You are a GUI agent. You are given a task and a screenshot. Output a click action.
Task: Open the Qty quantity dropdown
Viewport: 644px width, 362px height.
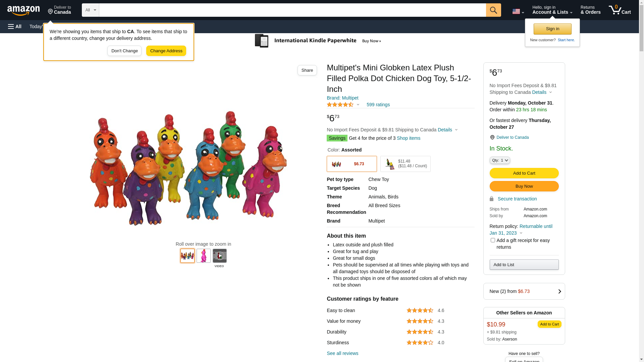pos(500,160)
